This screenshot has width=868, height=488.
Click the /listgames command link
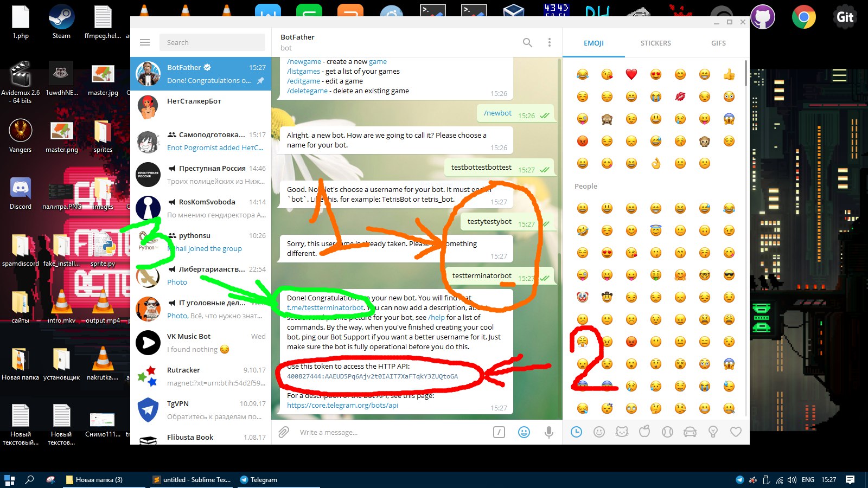[x=303, y=71]
